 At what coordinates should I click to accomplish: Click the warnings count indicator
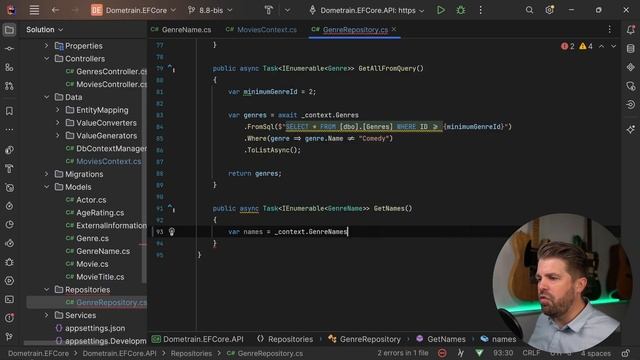[x=586, y=47]
